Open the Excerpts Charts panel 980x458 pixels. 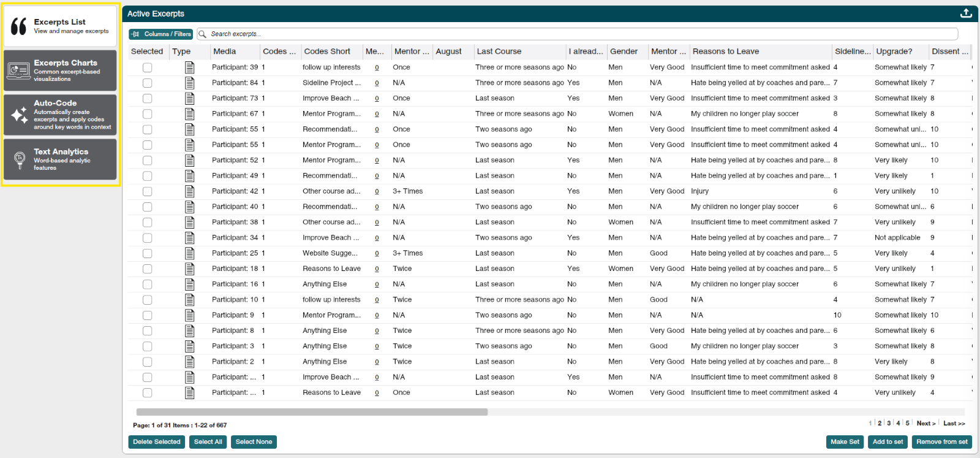(x=60, y=71)
